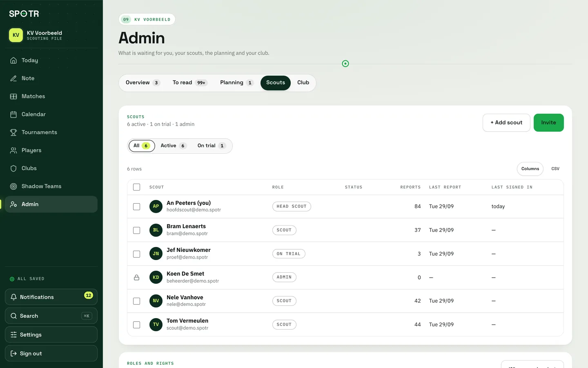The height and width of the screenshot is (368, 588).
Task: Filter scouts by On trial
Action: pos(212,146)
